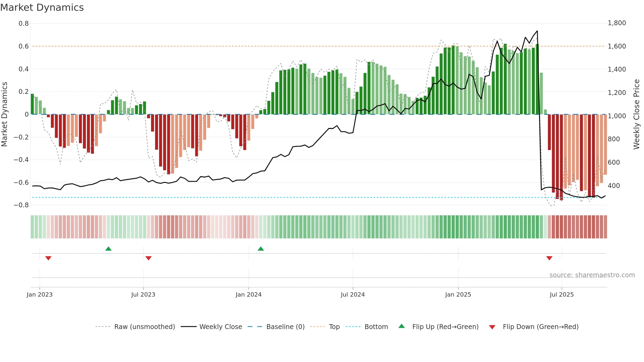The width and height of the screenshot is (644, 362).
Task: Toggle the Bottom legend entry
Action: 367,327
